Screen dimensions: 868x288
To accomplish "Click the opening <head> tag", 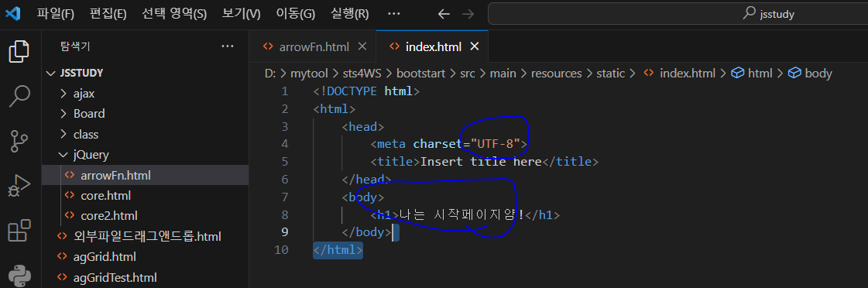I will tap(363, 127).
